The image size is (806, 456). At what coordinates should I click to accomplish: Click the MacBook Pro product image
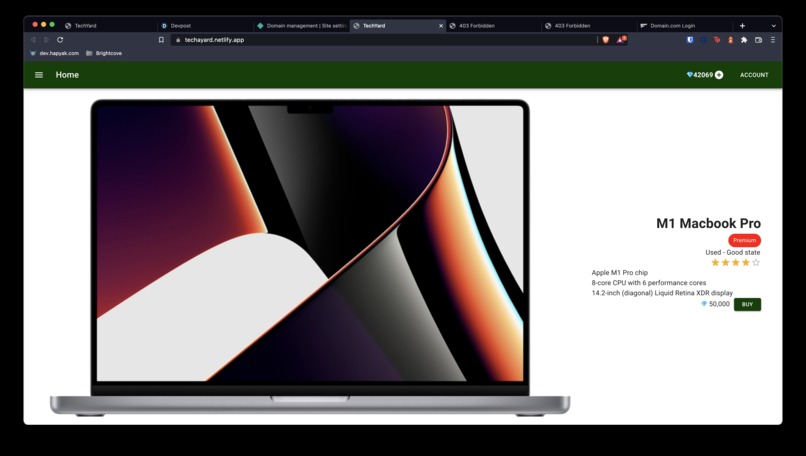coord(310,258)
